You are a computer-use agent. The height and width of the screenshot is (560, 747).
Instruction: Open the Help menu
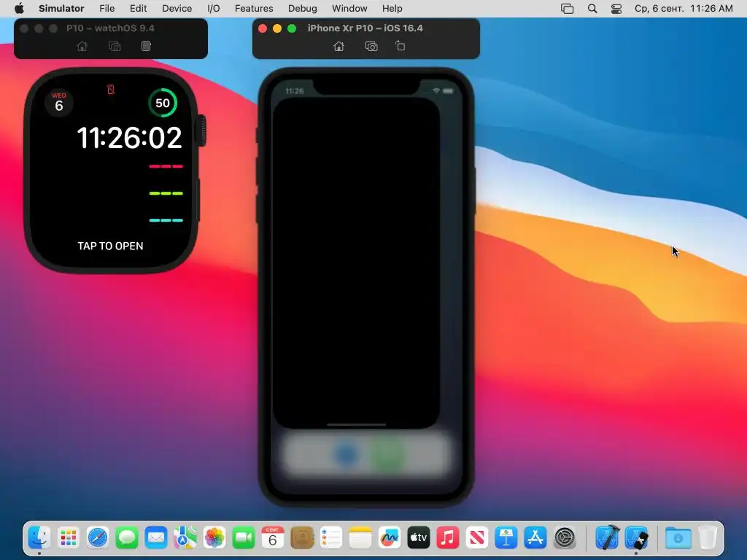point(392,9)
